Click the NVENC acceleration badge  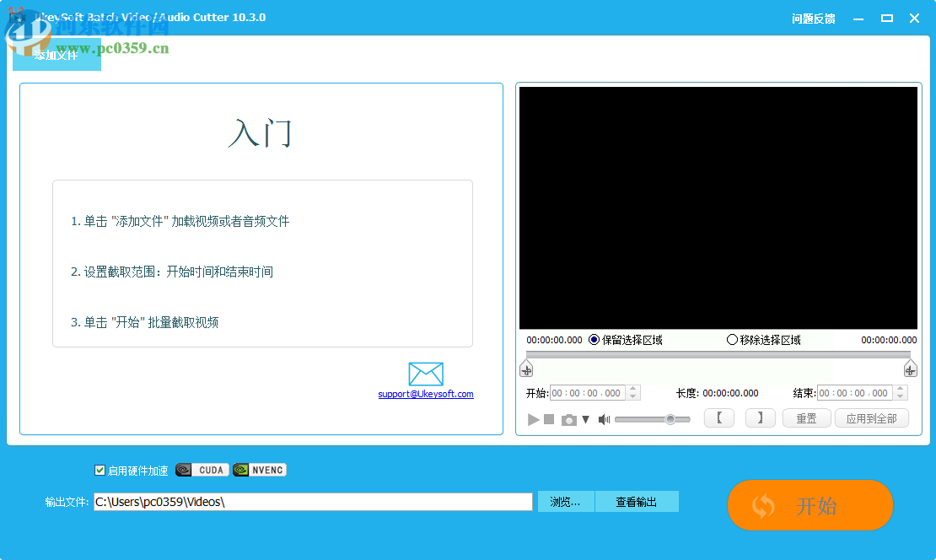pos(259,470)
